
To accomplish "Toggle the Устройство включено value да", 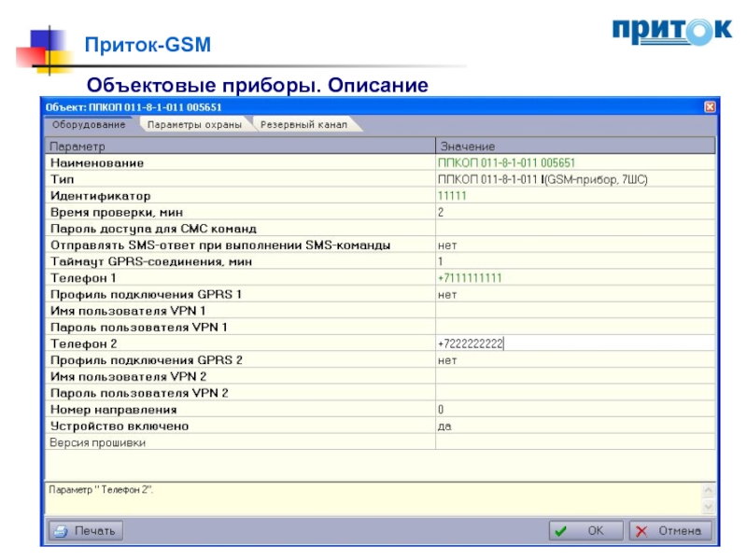I will click(574, 426).
